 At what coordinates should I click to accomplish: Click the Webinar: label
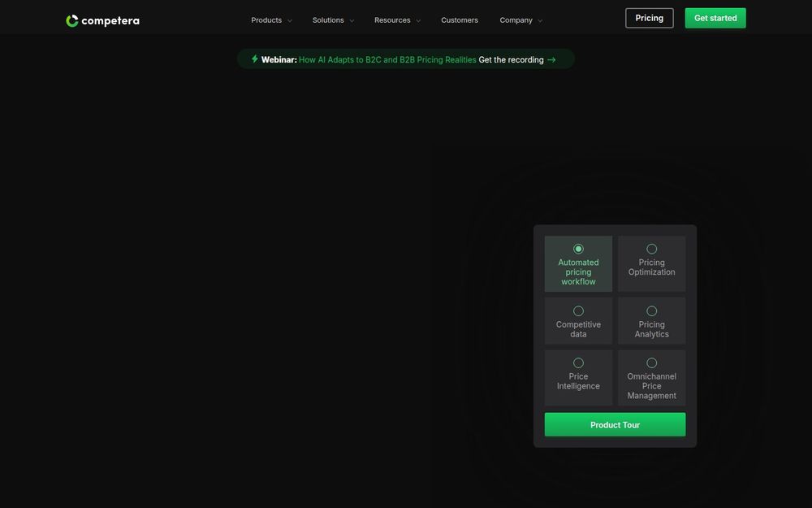point(279,59)
